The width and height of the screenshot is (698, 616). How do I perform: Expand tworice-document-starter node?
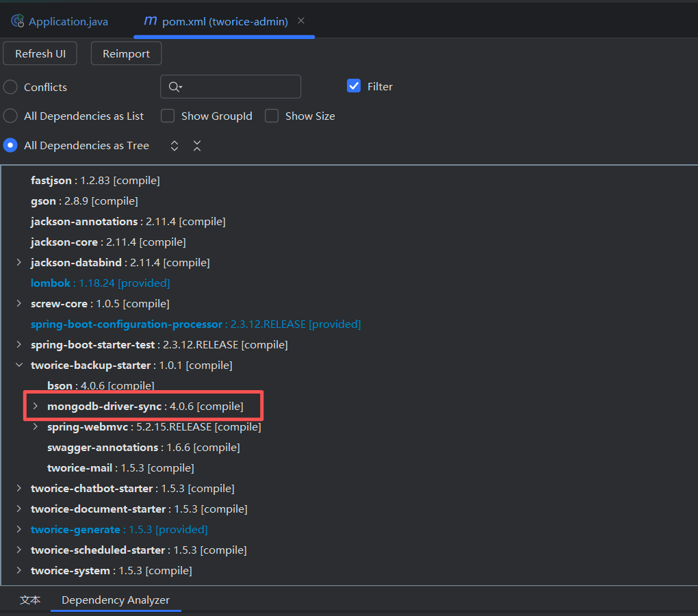pos(18,509)
